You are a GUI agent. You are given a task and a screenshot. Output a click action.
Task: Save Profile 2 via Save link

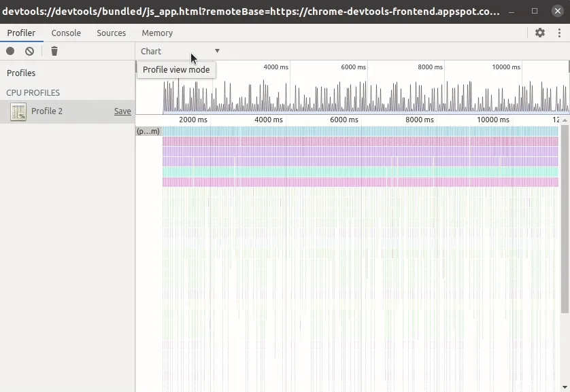pyautogui.click(x=122, y=111)
